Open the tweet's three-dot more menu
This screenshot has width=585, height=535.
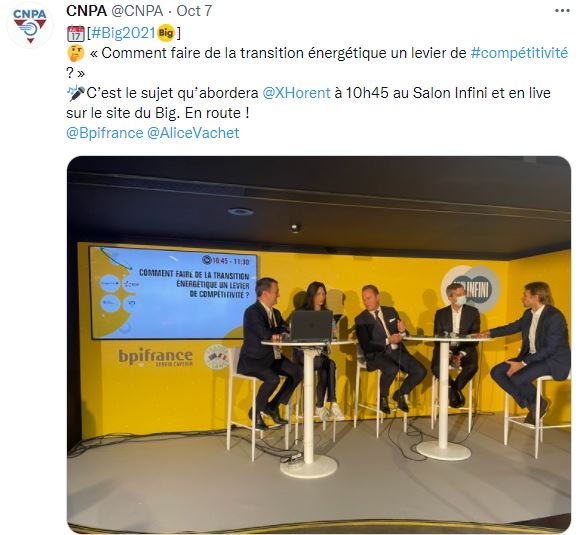click(562, 11)
